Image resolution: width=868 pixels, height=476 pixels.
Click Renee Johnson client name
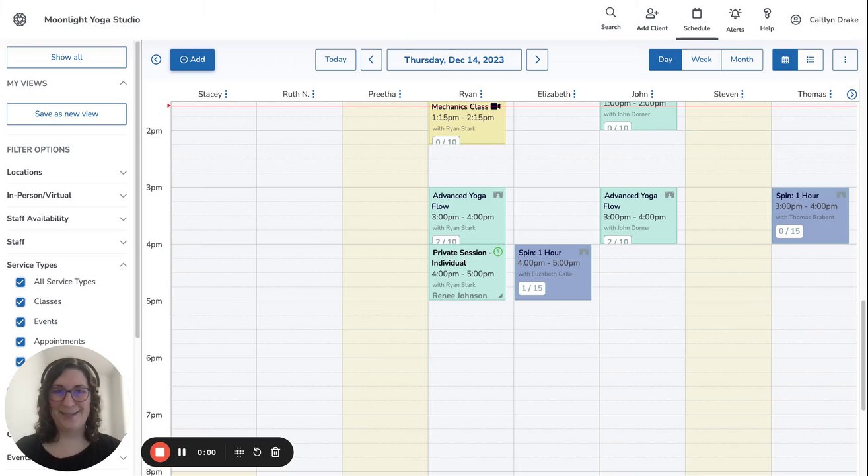(460, 296)
